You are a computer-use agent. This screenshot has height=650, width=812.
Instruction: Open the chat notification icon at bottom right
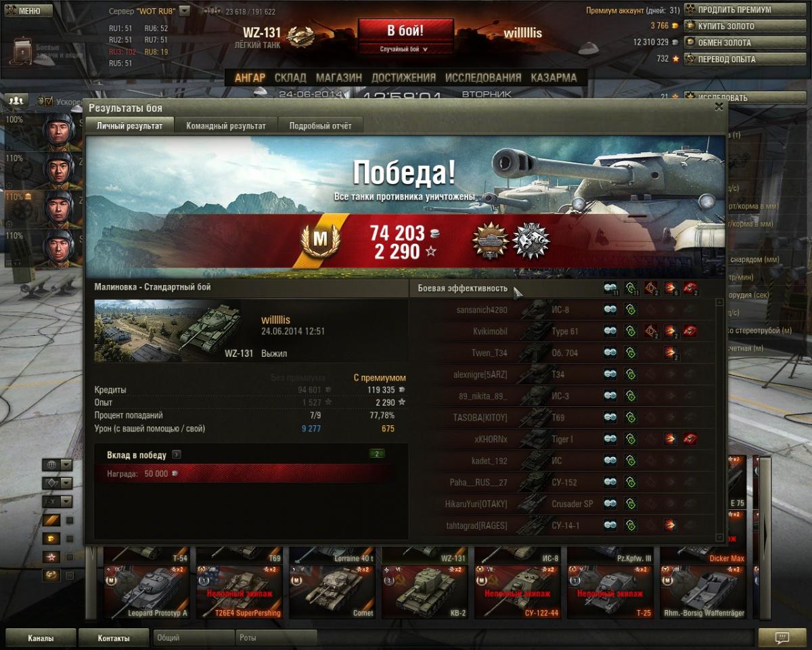tap(782, 637)
